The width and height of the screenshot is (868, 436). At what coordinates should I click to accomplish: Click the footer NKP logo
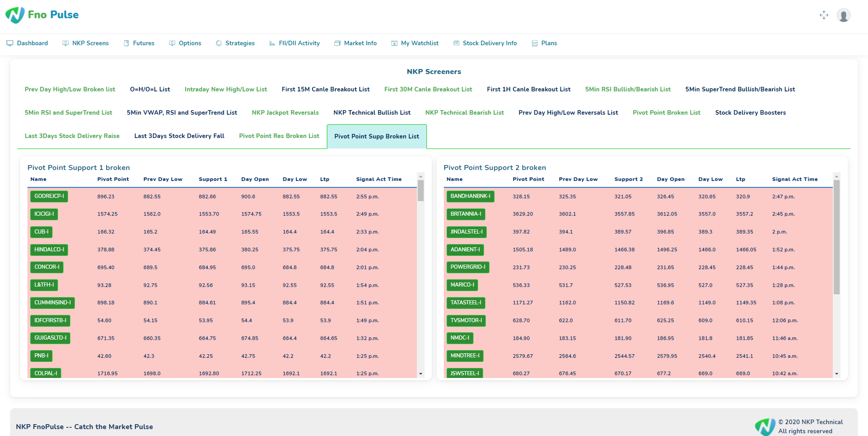point(765,427)
